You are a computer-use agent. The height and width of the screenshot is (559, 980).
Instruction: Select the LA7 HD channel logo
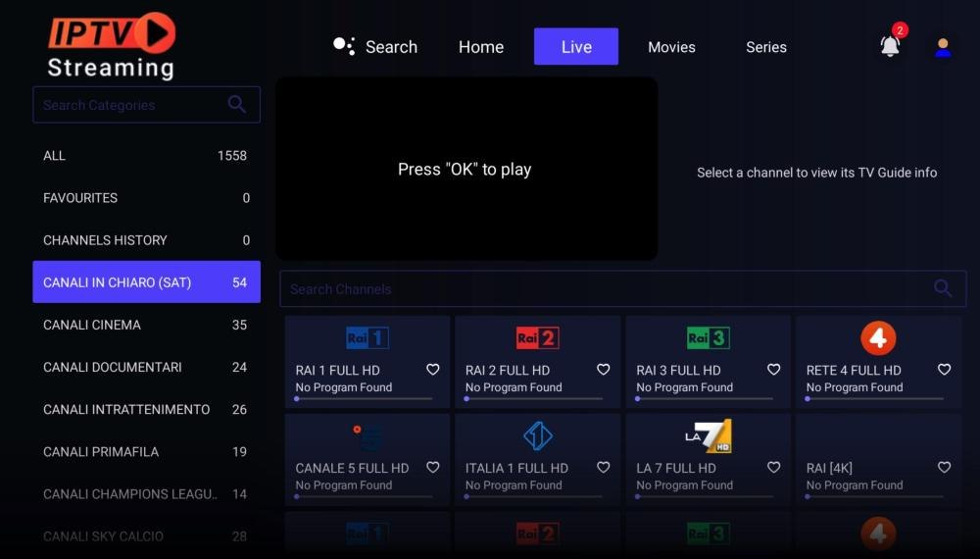tap(708, 436)
